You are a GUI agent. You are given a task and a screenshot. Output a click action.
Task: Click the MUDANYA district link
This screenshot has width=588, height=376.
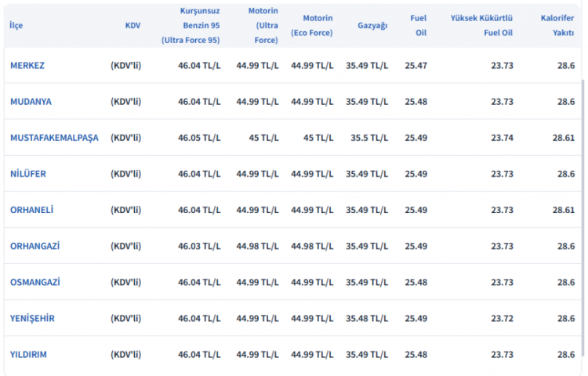(31, 102)
